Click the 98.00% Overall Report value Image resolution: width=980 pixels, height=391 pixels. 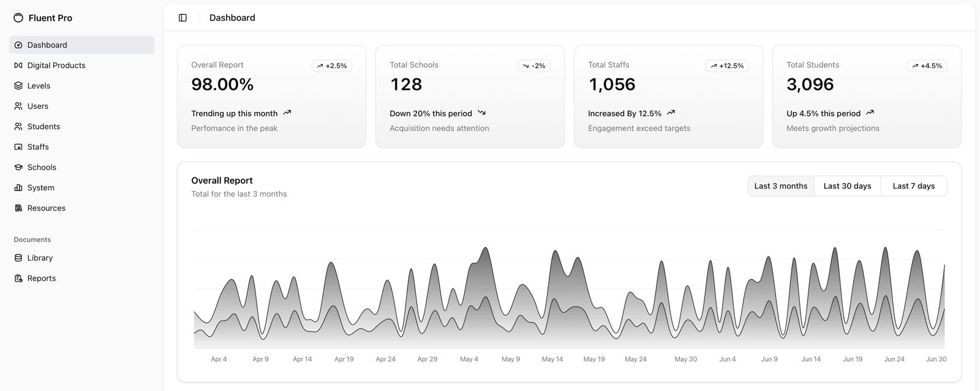[x=222, y=84]
